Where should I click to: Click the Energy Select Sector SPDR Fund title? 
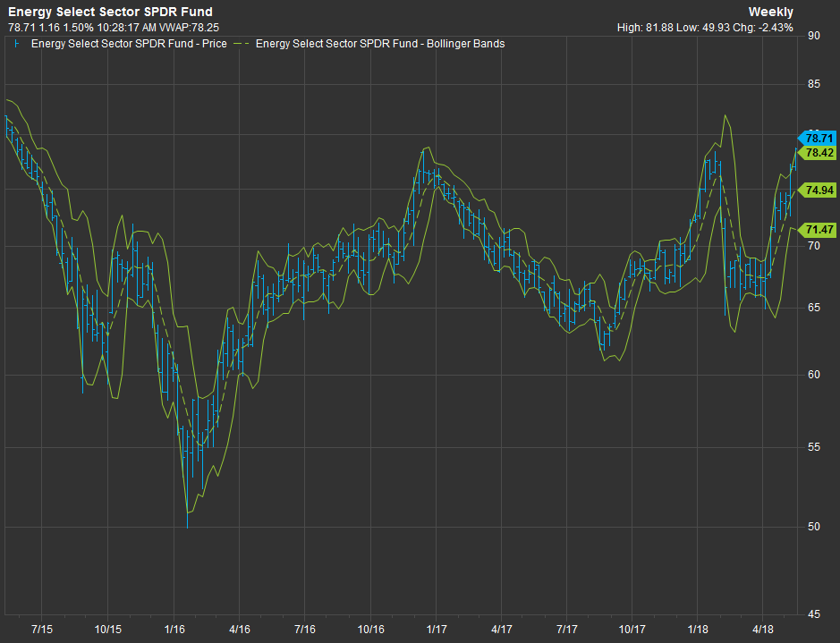tap(110, 12)
